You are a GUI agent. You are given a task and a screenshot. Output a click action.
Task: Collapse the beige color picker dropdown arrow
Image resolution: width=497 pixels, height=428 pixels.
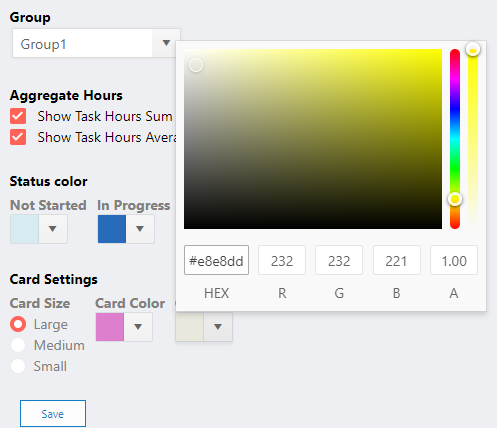tap(218, 327)
